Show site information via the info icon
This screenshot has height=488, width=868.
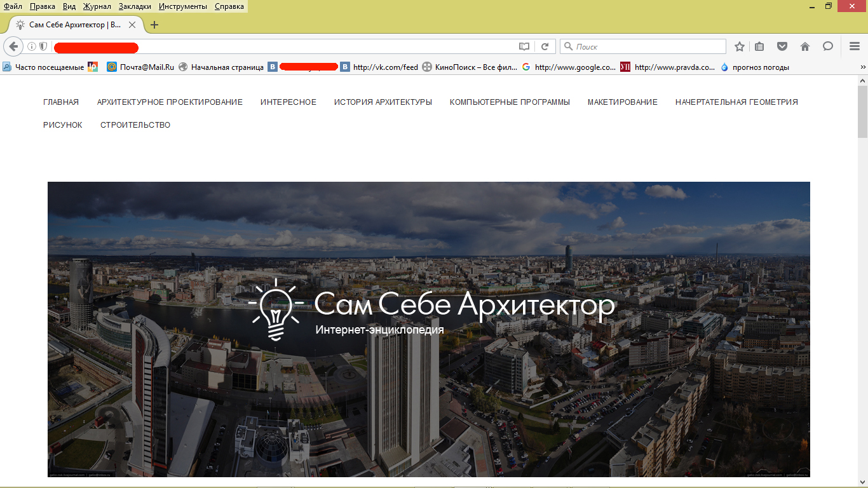click(x=32, y=46)
